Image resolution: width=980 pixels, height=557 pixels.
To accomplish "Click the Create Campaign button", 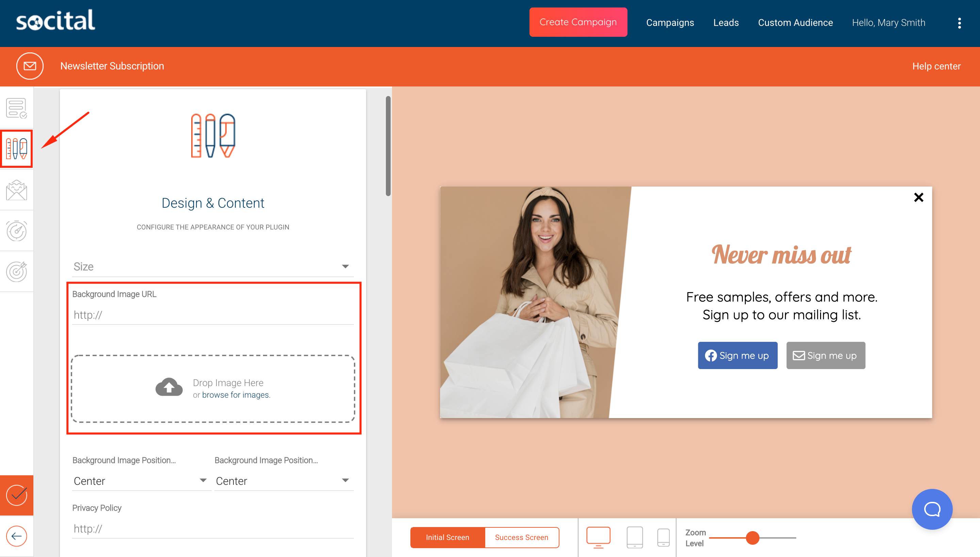I will (577, 22).
